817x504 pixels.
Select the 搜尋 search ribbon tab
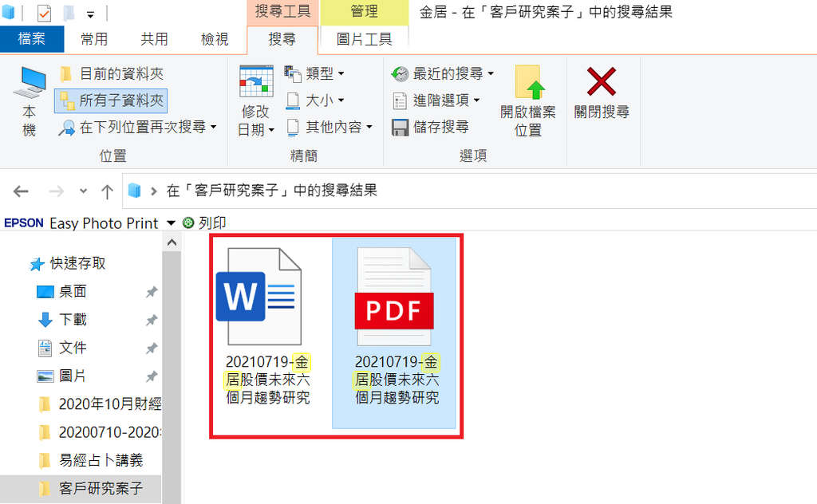click(x=282, y=40)
